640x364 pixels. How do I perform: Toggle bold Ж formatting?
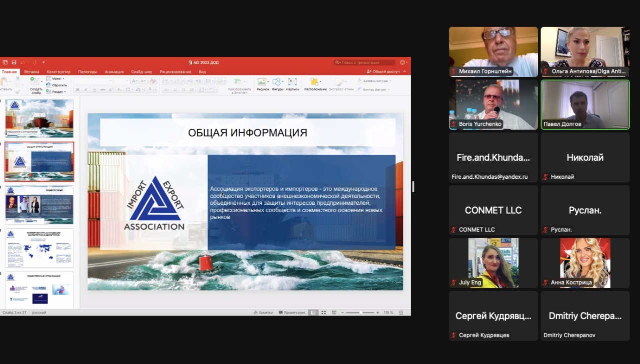[x=77, y=90]
